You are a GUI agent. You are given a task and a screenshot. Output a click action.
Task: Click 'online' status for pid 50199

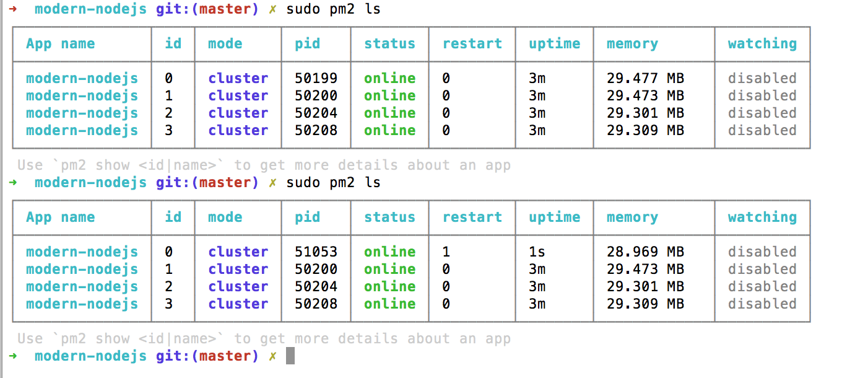(389, 78)
